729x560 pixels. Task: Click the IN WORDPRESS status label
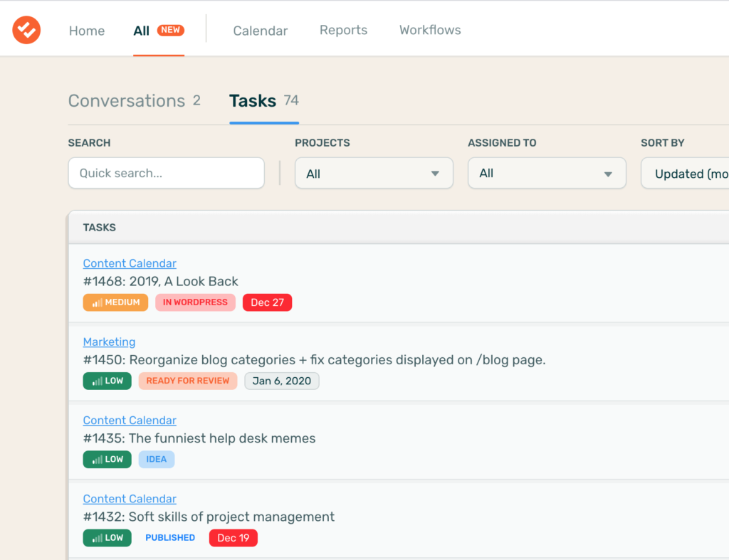coord(195,302)
